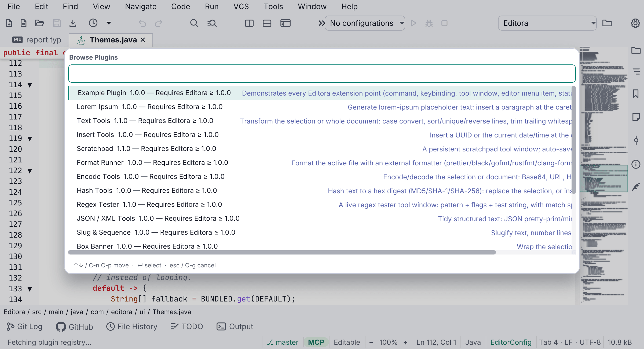This screenshot has height=349, width=644.
Task: Open the Git Log tool window
Action: click(x=24, y=327)
